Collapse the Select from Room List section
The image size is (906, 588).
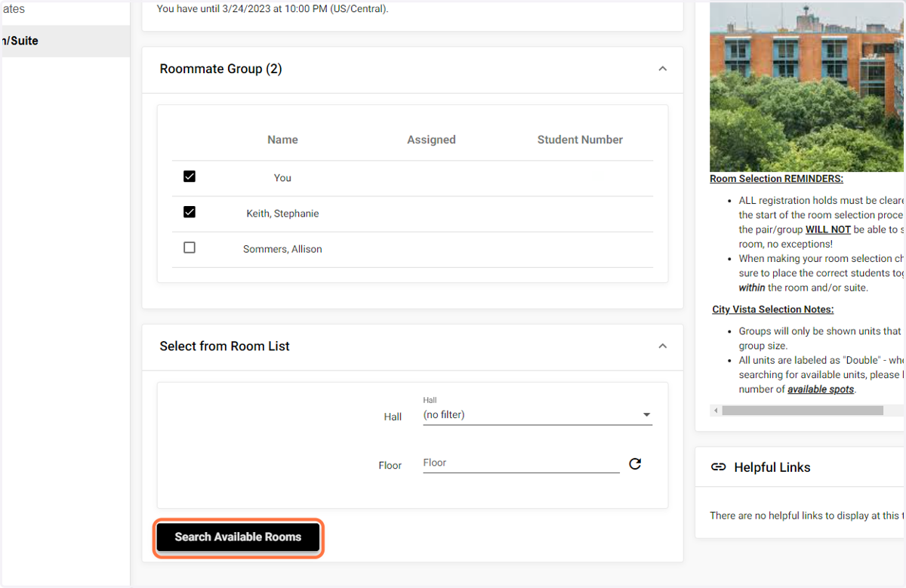662,346
